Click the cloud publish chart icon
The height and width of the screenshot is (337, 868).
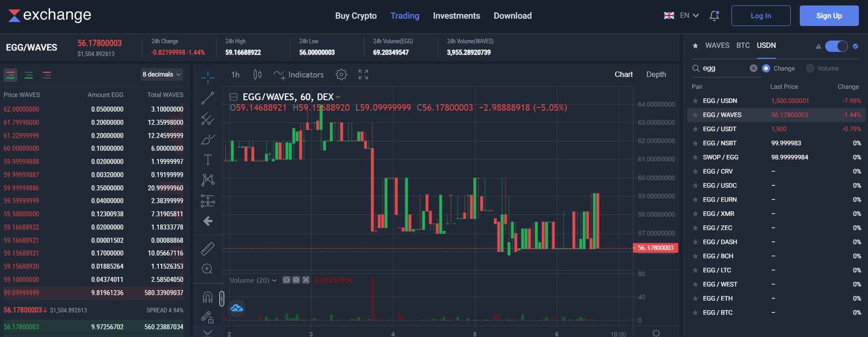pyautogui.click(x=237, y=308)
